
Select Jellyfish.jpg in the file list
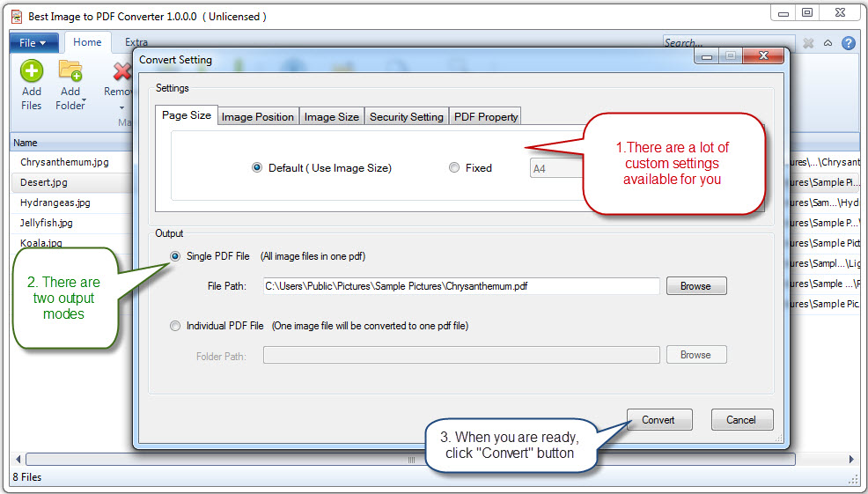pos(47,223)
